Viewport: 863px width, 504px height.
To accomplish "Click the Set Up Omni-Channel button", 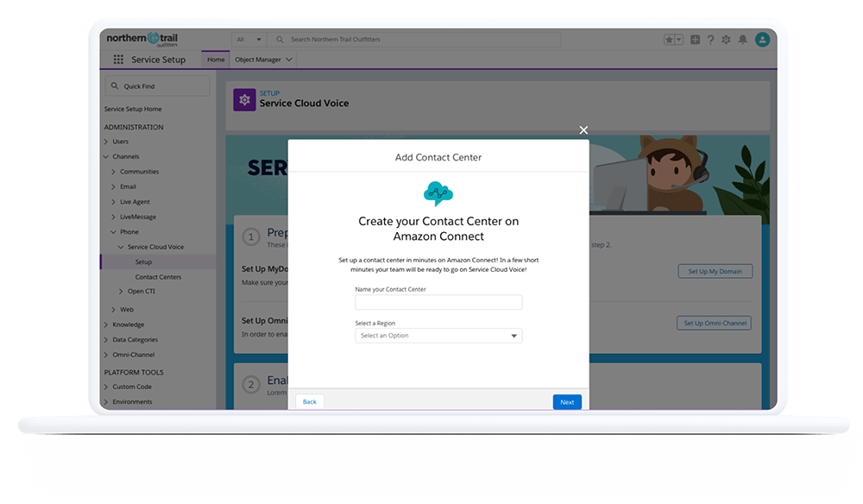I will 715,323.
